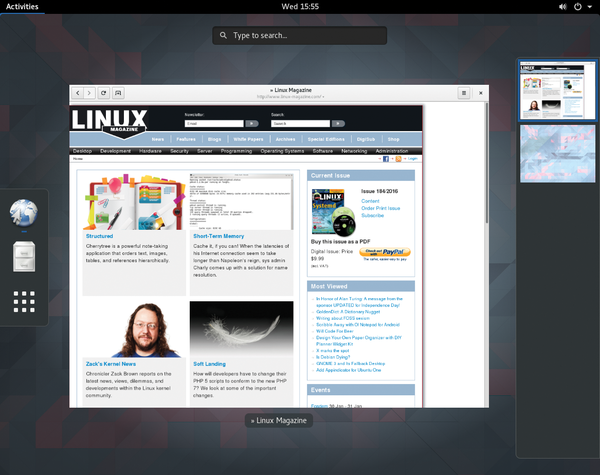Click the Linux Magazine logo
Viewport: 600px width, 475px height.
[x=109, y=123]
